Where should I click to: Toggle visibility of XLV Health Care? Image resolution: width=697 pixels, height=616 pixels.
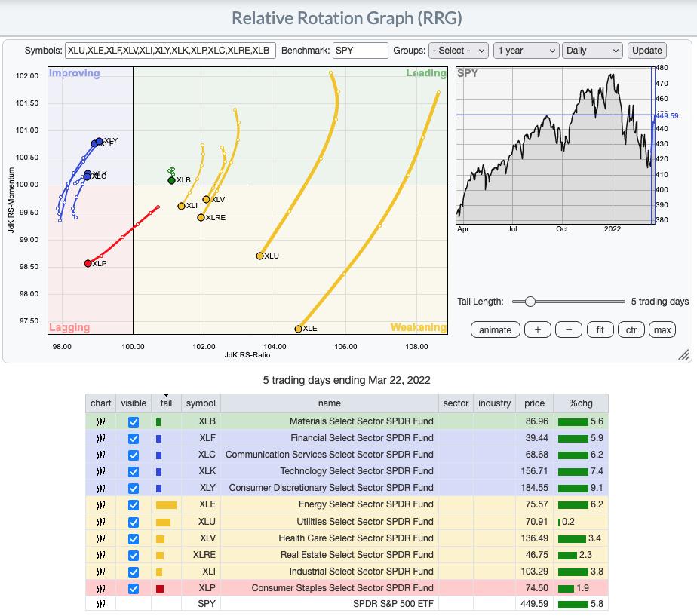point(134,539)
